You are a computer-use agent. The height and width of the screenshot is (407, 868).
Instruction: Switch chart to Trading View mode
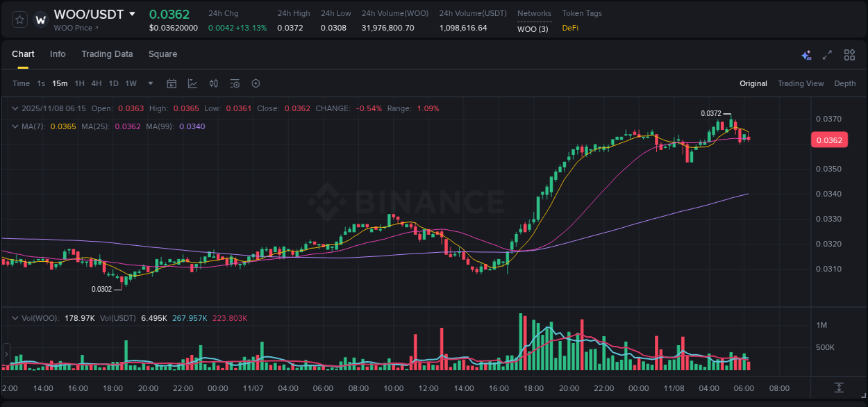pyautogui.click(x=801, y=83)
